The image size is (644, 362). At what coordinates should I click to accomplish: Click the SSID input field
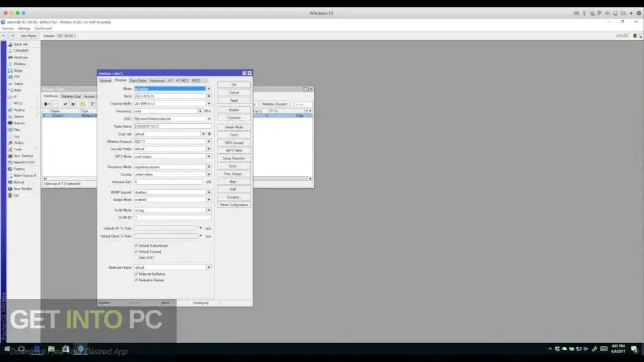tap(169, 119)
